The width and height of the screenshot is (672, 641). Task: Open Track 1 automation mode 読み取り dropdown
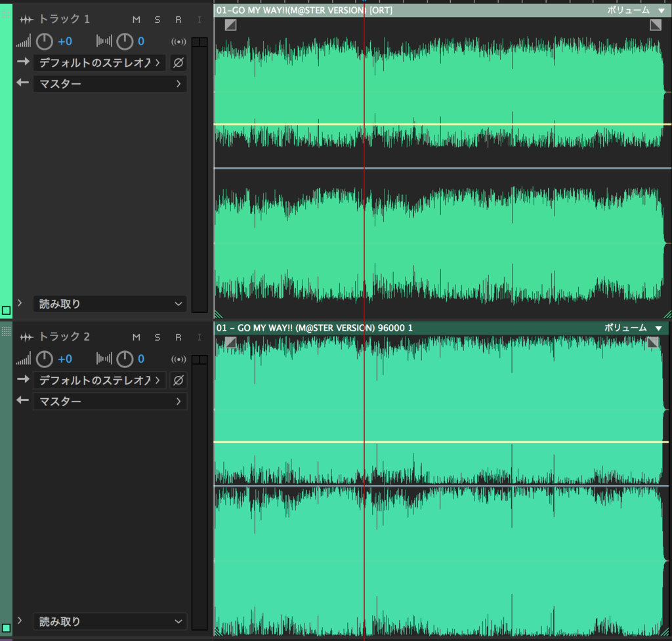[110, 304]
